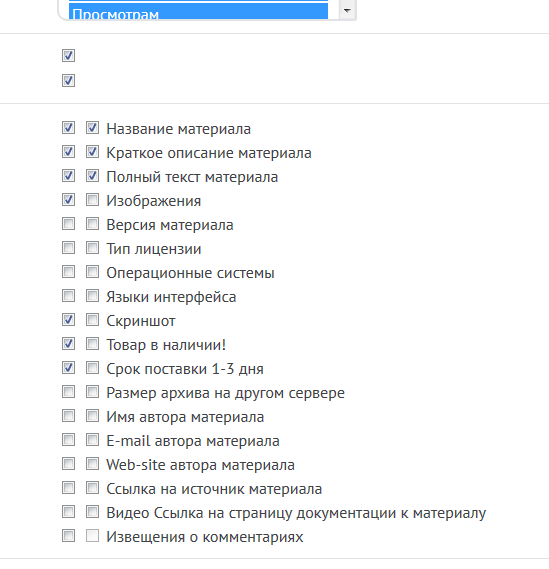Uncheck first checkbox for Название материала
The image size is (549, 569).
pyautogui.click(x=68, y=128)
